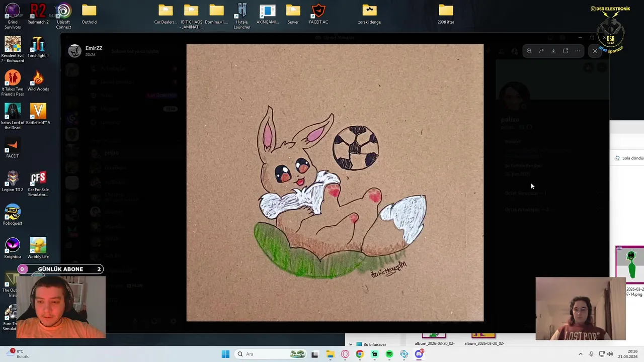
Task: Select the It Takes Two Friend's Pass icon
Action: (x=13, y=83)
